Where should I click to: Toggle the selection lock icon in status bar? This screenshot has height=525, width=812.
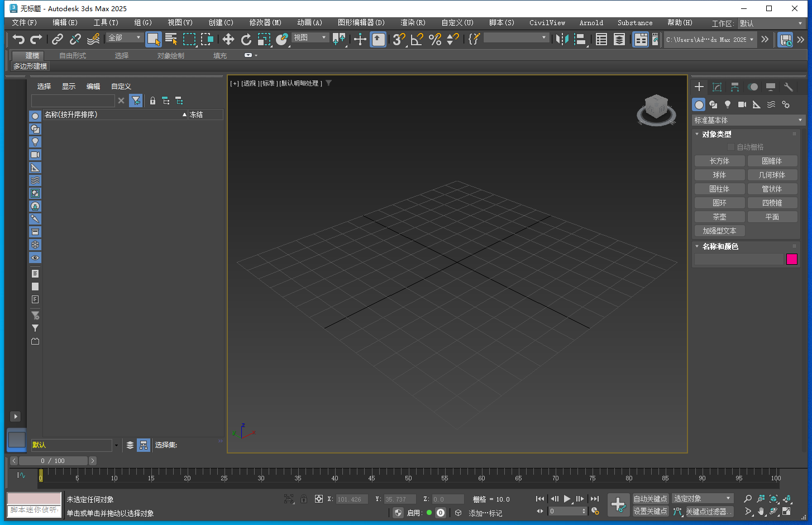(x=304, y=499)
